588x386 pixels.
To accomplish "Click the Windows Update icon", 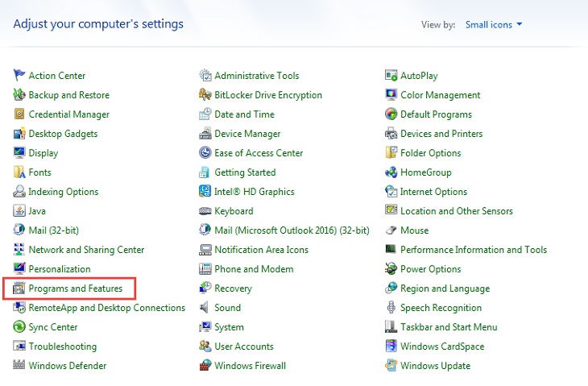I will (x=391, y=365).
